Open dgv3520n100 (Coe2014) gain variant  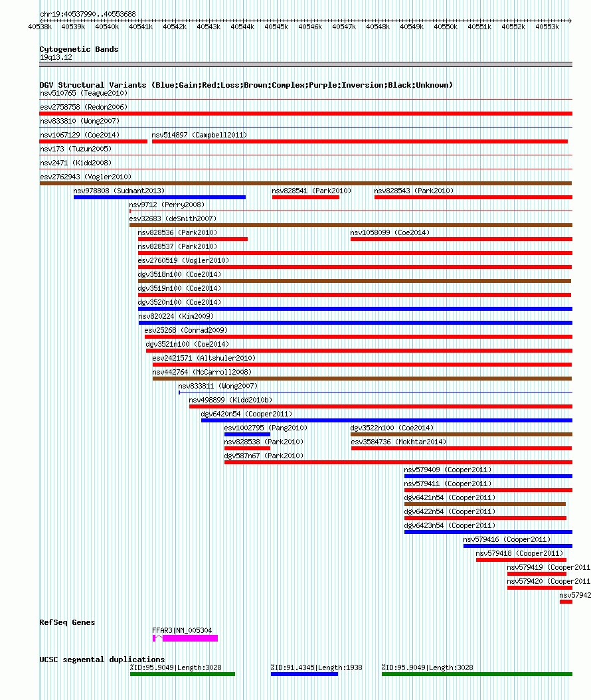pyautogui.click(x=355, y=309)
